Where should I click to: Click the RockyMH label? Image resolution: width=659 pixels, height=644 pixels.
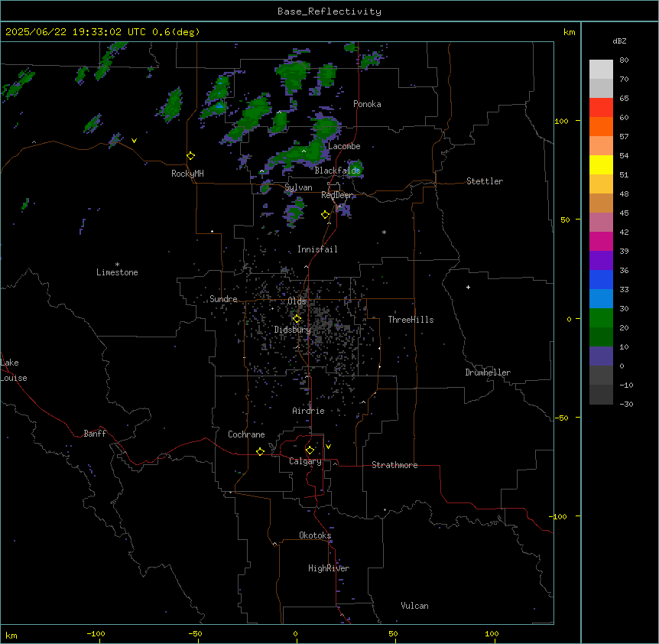point(187,174)
